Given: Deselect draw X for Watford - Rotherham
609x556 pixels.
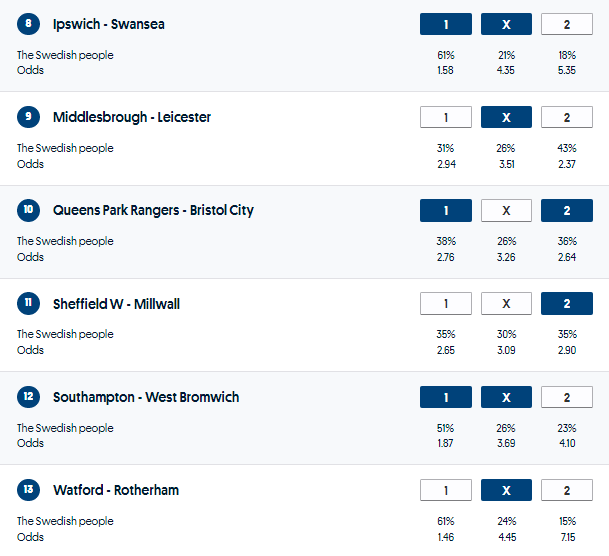Looking at the screenshot, I should click(x=506, y=490).
